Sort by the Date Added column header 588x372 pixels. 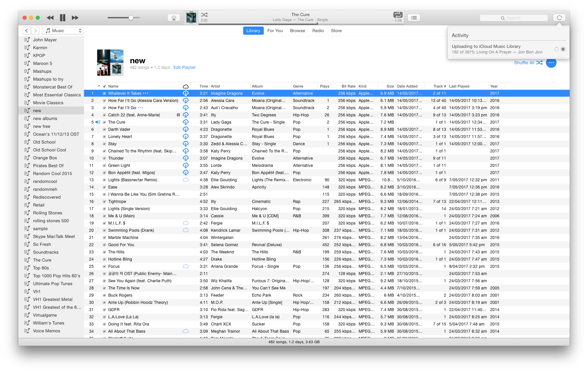(x=409, y=86)
